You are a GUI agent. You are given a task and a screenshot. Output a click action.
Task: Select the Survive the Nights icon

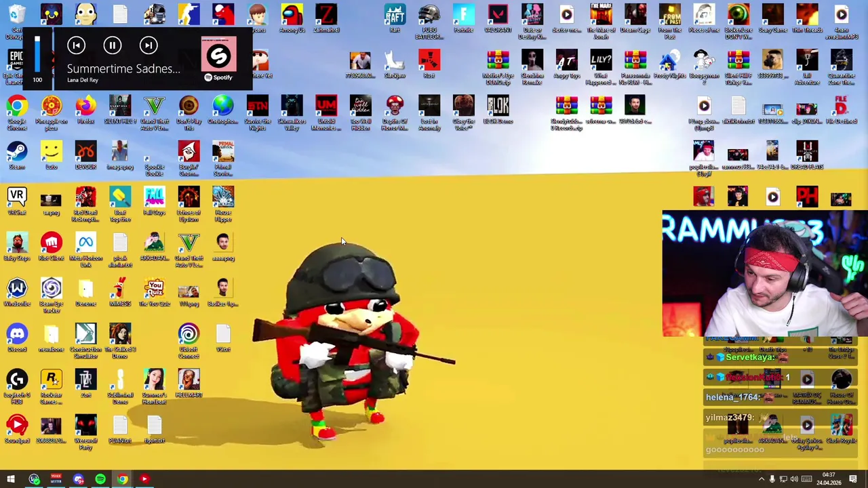258,113
